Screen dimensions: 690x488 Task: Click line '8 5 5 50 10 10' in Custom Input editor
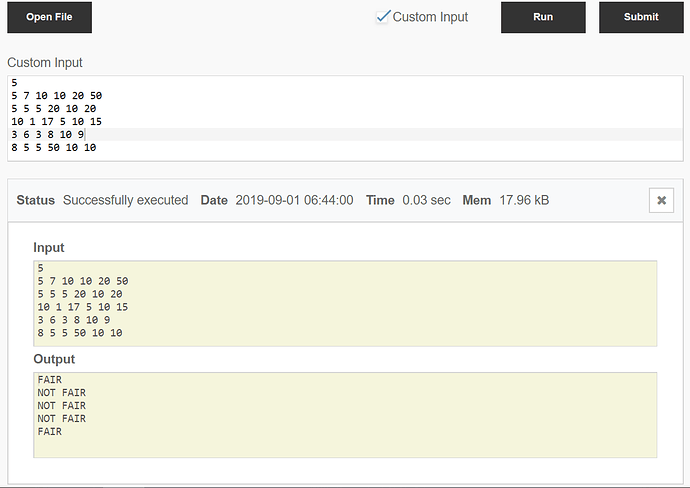coord(54,147)
